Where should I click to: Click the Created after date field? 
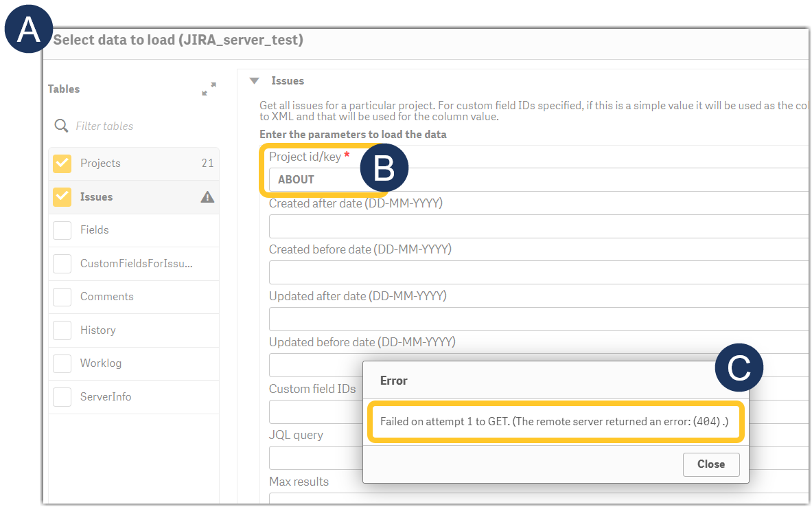480,225
